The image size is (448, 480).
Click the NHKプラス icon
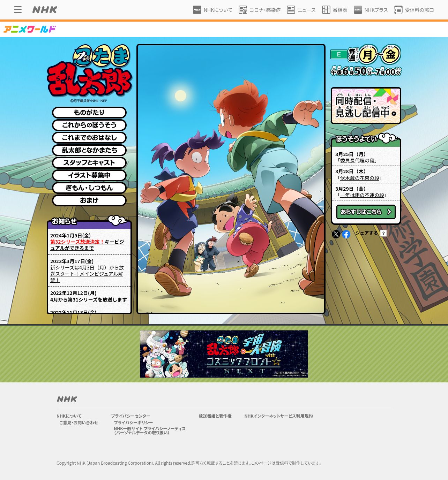[358, 10]
